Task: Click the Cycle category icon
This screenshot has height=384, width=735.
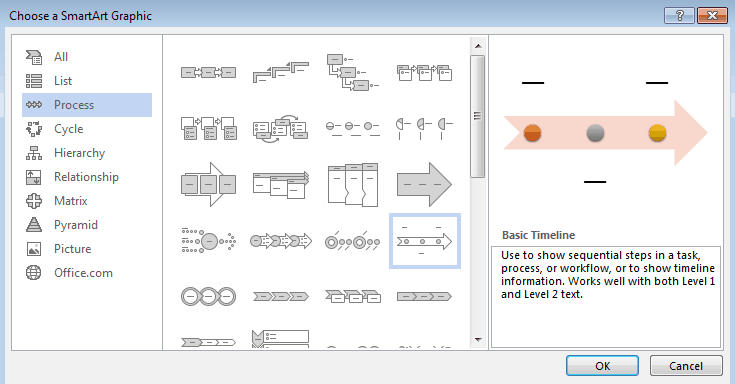Action: (x=34, y=129)
